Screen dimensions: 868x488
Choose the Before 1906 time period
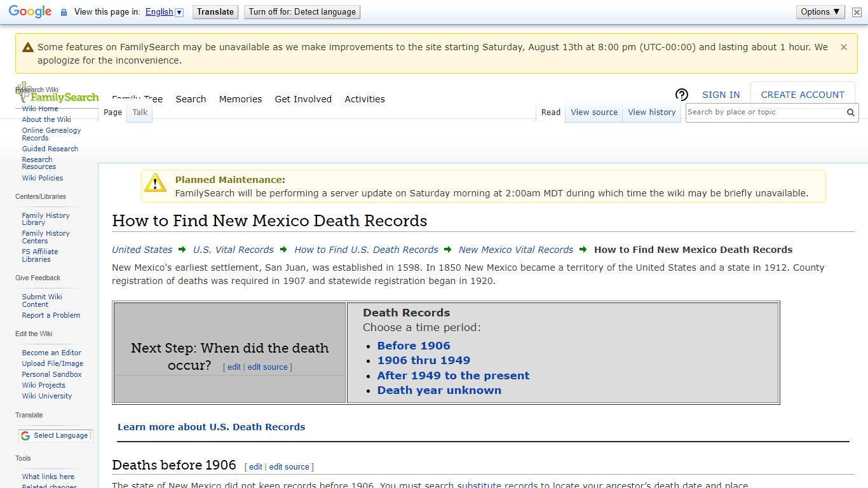pos(414,346)
